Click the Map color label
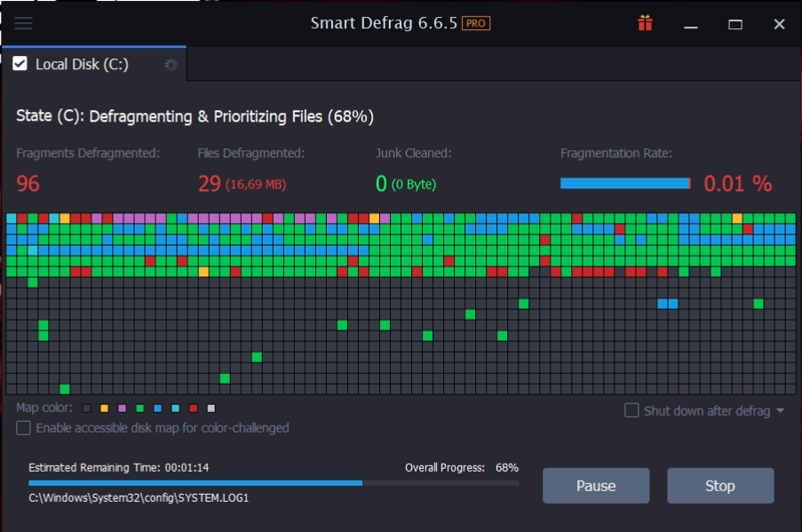 point(44,408)
